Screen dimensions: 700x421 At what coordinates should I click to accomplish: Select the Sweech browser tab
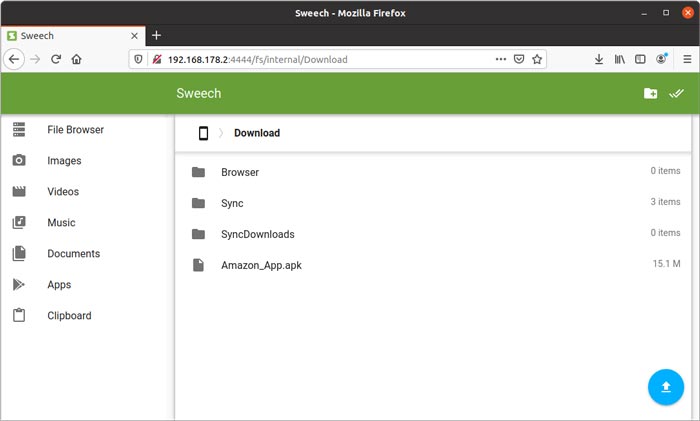(73, 36)
